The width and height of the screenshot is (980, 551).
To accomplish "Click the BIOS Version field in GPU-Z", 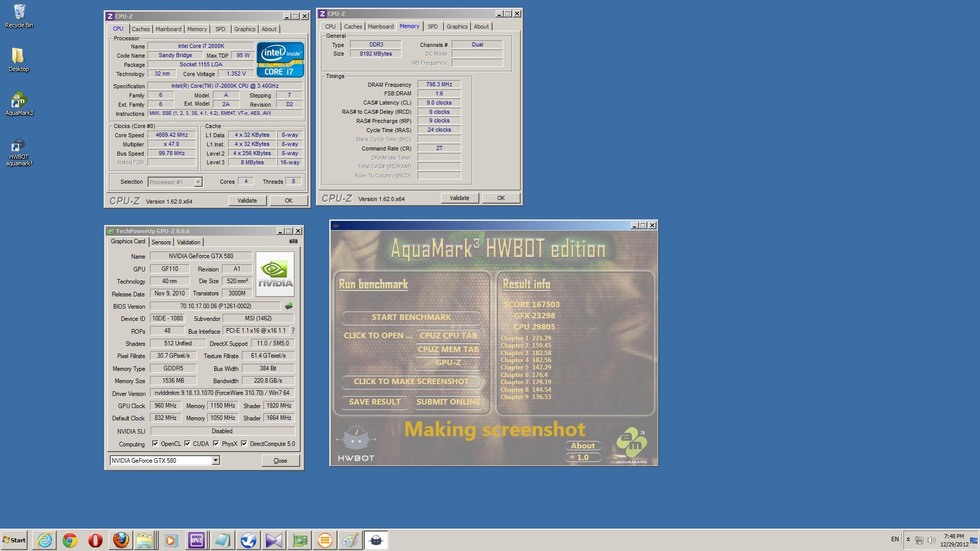I will [x=215, y=307].
